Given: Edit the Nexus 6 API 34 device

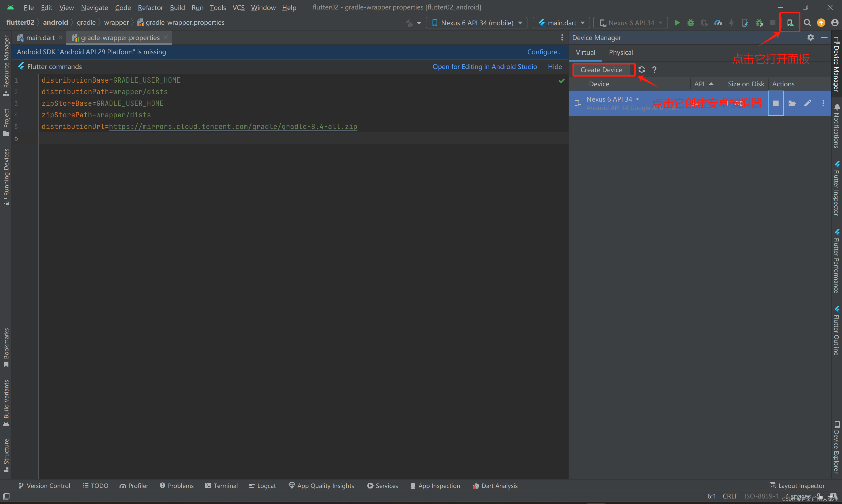Looking at the screenshot, I should coord(808,103).
